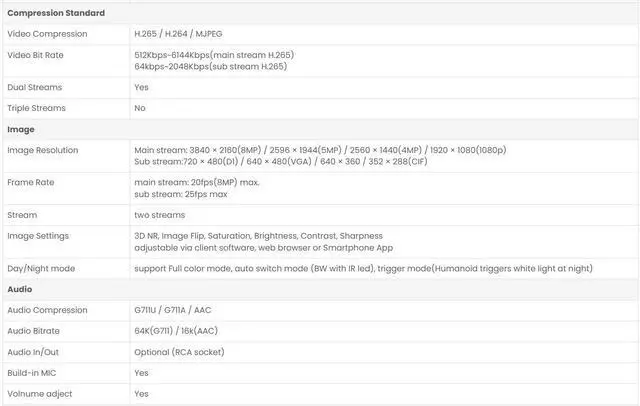Click the Video Compression row label
The image size is (640, 406).
[x=47, y=34]
